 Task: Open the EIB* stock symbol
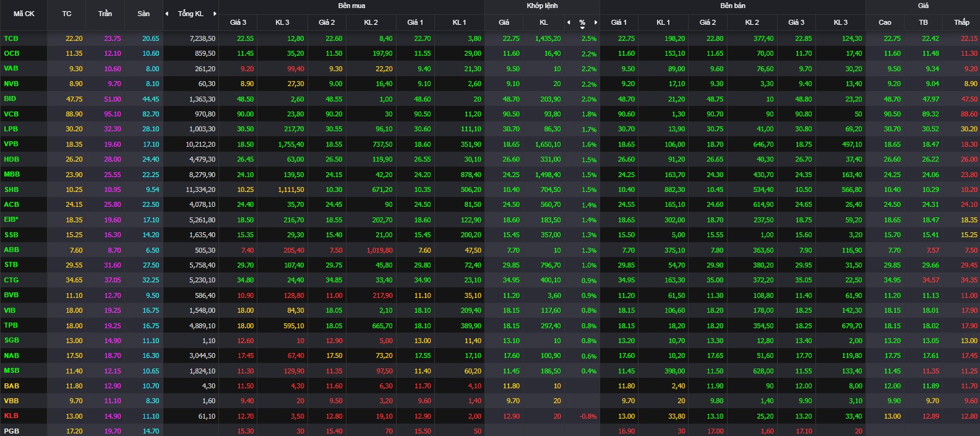coord(11,219)
